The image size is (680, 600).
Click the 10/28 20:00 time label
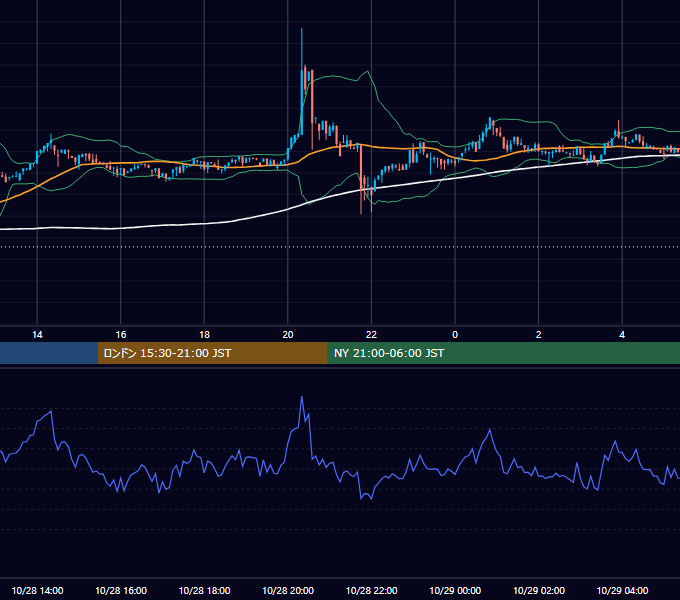pyautogui.click(x=288, y=590)
